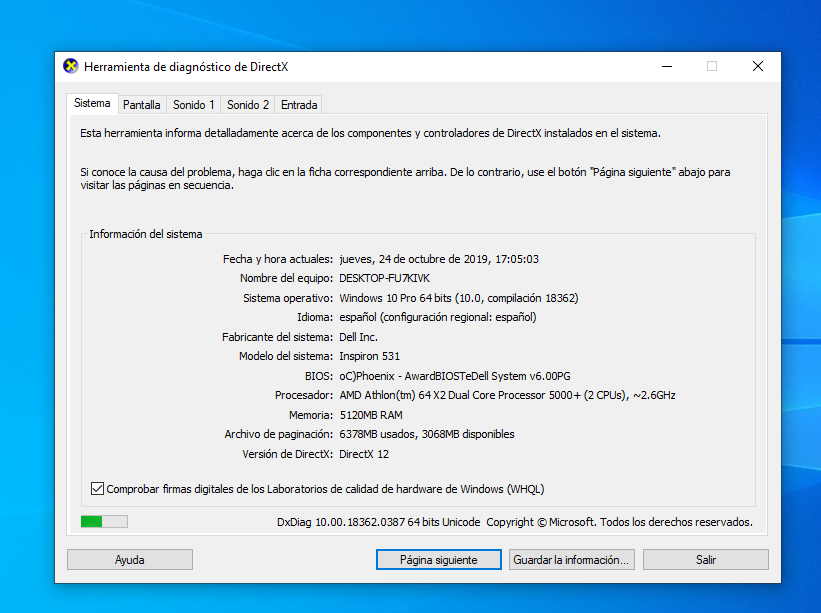
Task: Click the BIOS value Phoenix AwardBIOS
Action: click(455, 376)
